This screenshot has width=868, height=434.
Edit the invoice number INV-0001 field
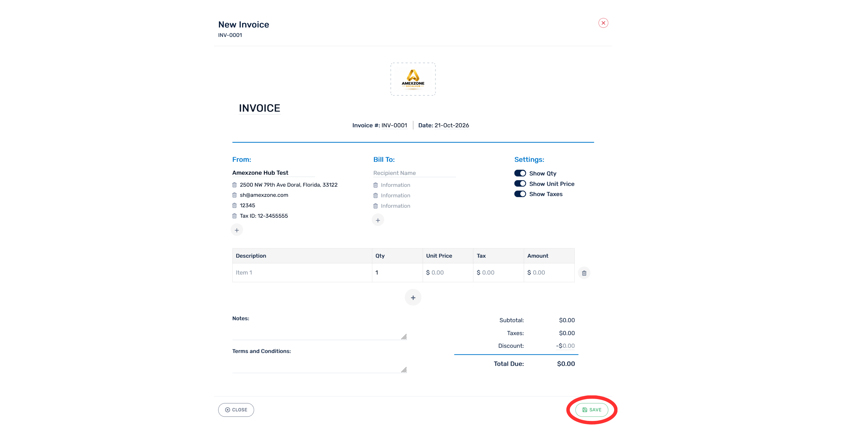coord(394,125)
